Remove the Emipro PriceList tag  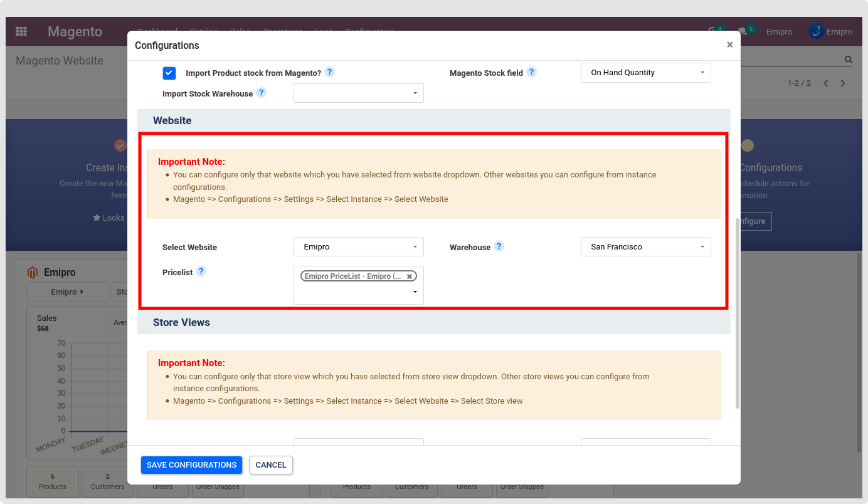click(x=410, y=276)
